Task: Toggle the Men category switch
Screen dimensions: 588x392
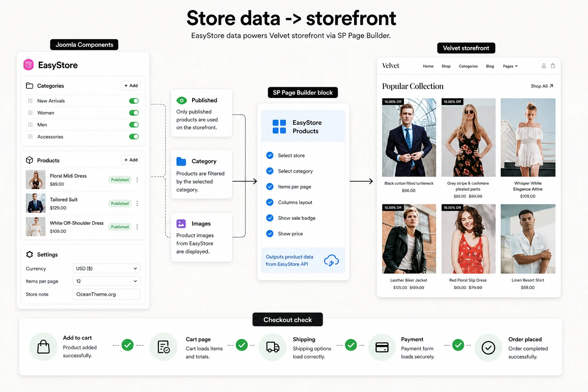Action: coord(134,124)
